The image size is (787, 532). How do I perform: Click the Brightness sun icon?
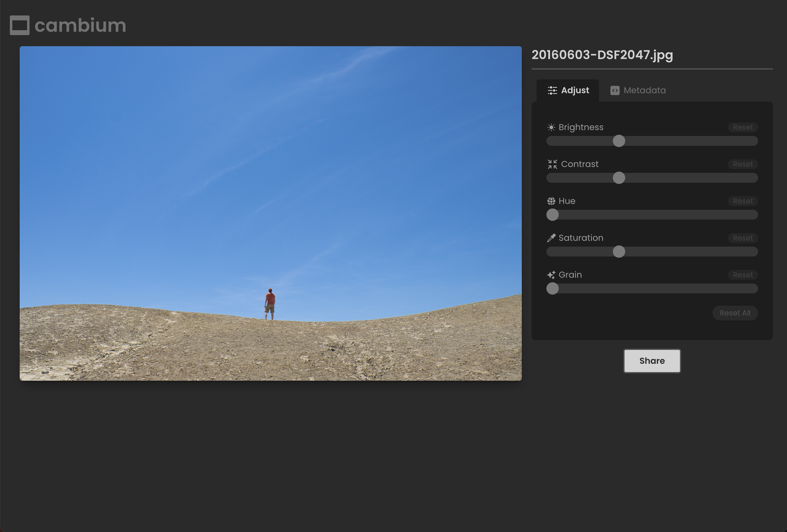[551, 127]
